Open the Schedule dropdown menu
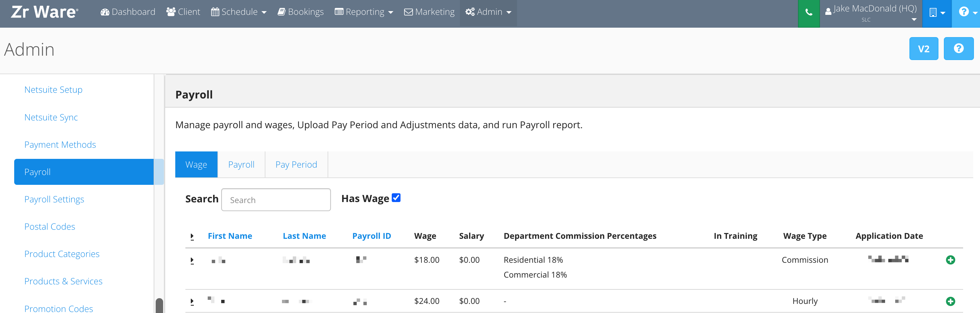The width and height of the screenshot is (980, 313). point(239,12)
